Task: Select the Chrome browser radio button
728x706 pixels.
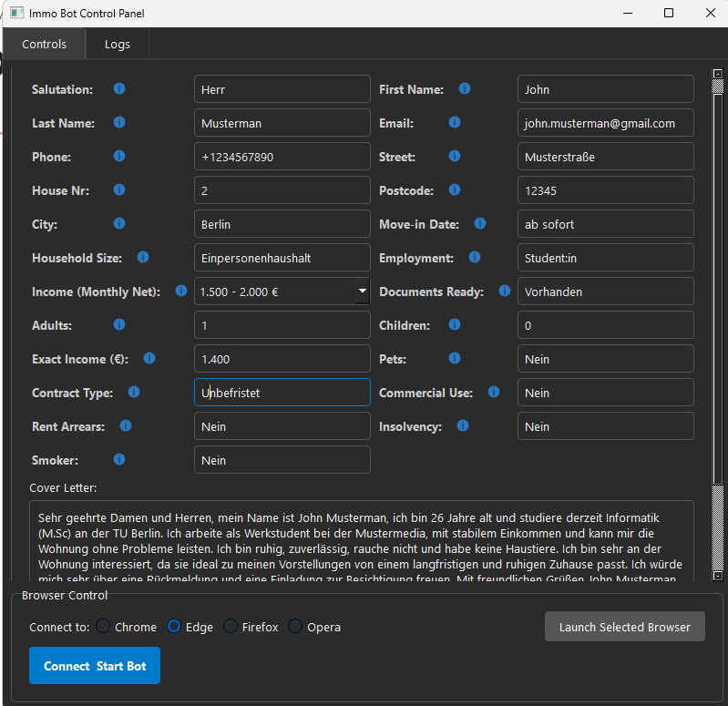Action: coord(104,627)
